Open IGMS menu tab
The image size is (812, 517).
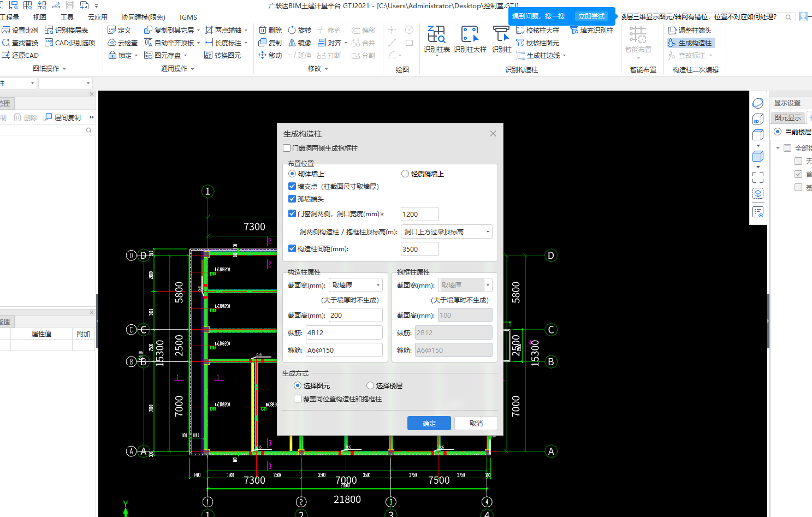click(188, 17)
